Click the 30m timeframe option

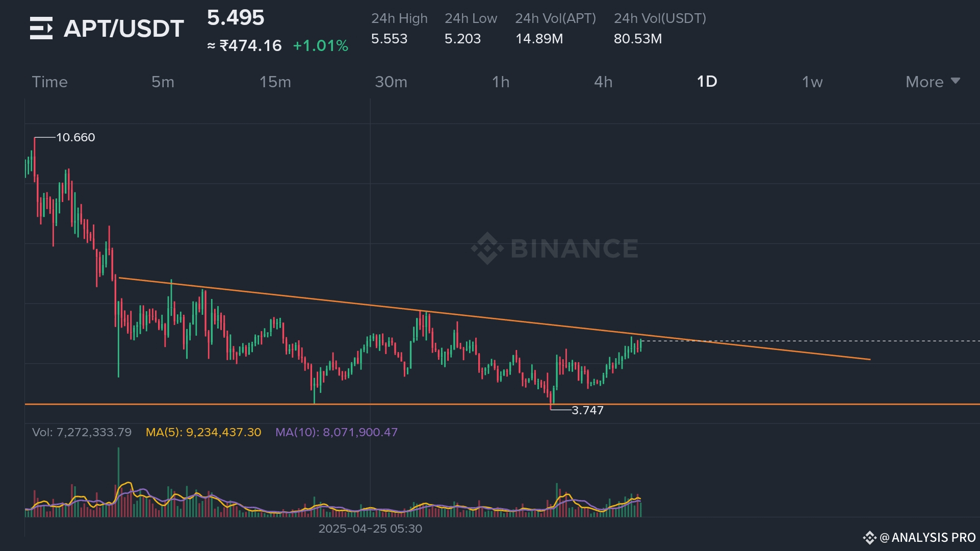[x=391, y=82]
